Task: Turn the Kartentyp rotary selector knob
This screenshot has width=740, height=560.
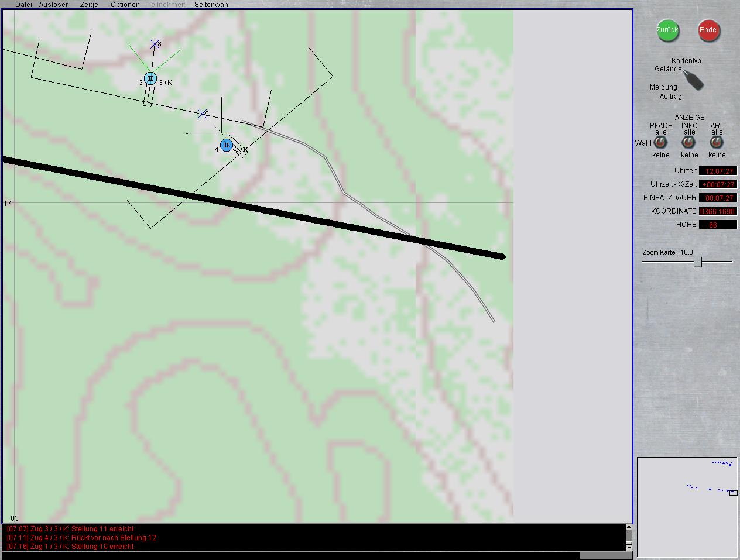Action: pos(694,80)
